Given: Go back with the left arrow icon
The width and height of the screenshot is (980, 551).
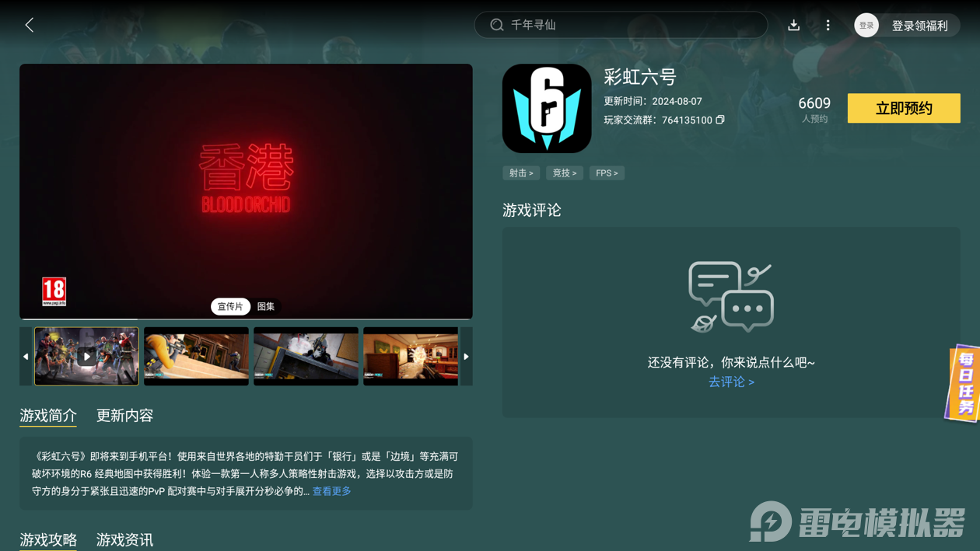Looking at the screenshot, I should pos(30,25).
